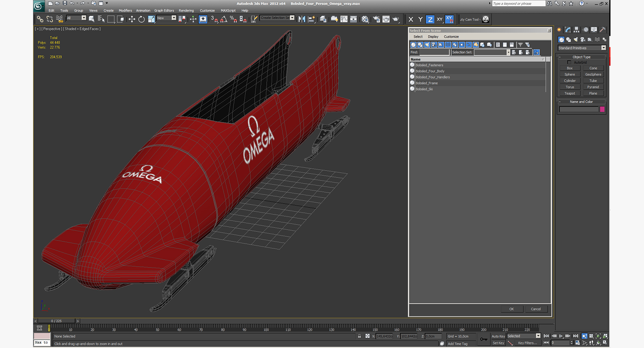The height and width of the screenshot is (348, 644).
Task: Select the Select and Link tool
Action: click(x=40, y=19)
